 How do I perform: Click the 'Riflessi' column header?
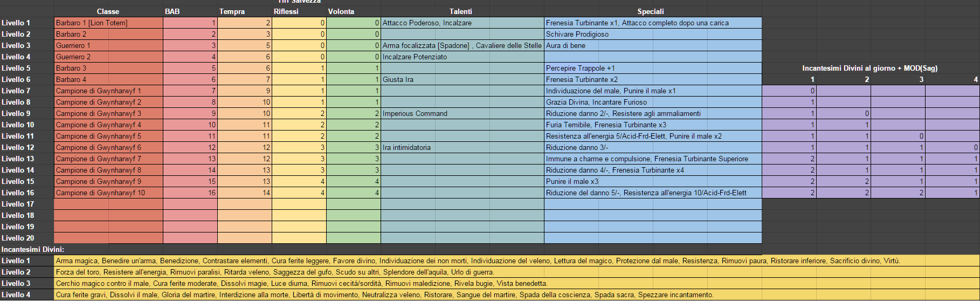[x=299, y=11]
